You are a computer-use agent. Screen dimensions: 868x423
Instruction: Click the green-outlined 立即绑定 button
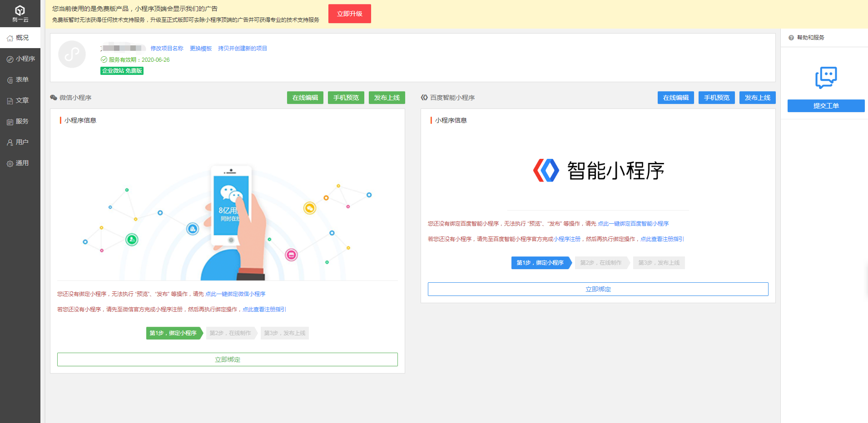[x=228, y=359]
